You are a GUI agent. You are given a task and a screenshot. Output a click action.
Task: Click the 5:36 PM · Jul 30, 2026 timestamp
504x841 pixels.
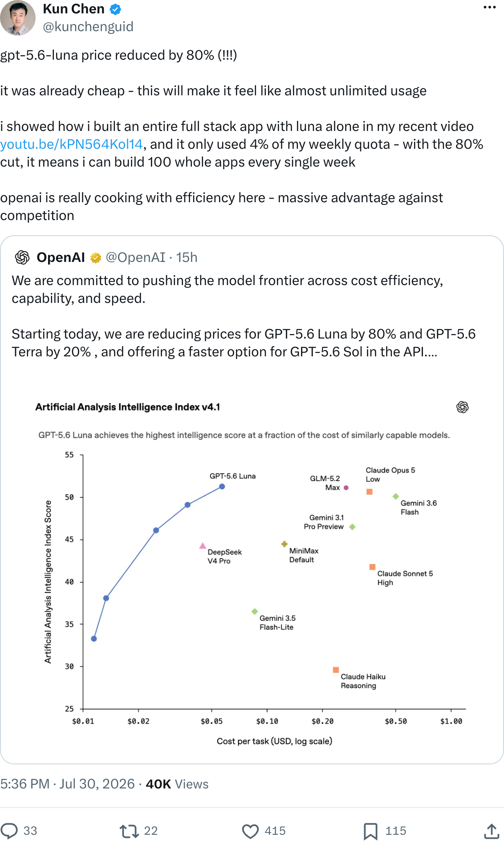click(x=67, y=784)
